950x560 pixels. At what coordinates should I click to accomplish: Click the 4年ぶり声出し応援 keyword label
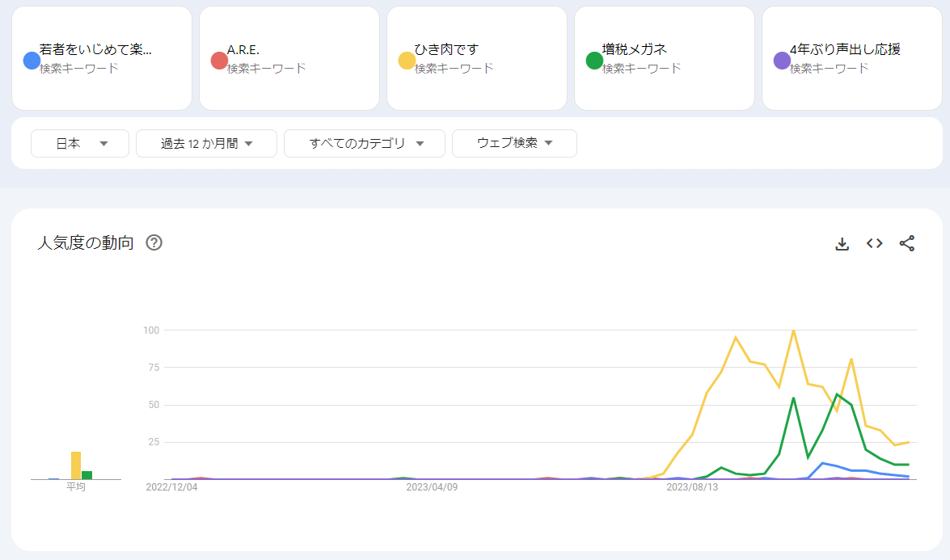tap(845, 50)
